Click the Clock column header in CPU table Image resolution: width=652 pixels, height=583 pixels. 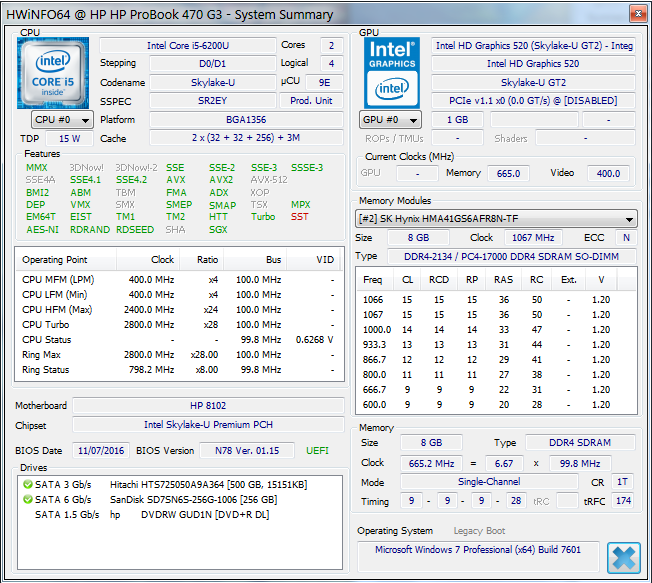point(148,260)
